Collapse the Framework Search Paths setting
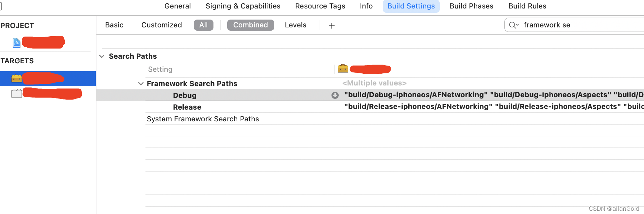 pyautogui.click(x=141, y=84)
